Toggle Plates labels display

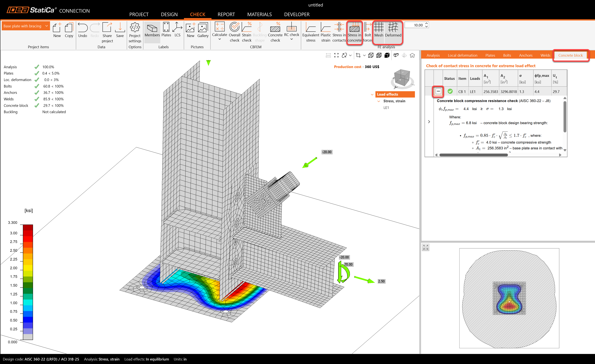[x=166, y=30]
